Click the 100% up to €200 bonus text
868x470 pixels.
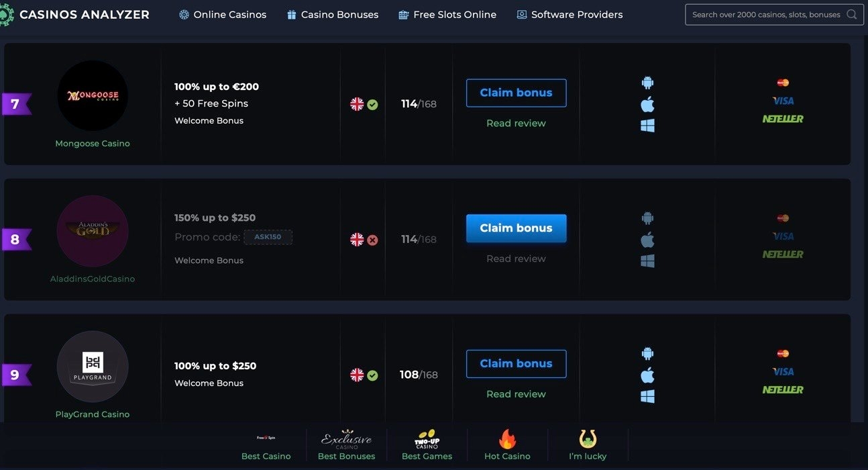point(217,87)
